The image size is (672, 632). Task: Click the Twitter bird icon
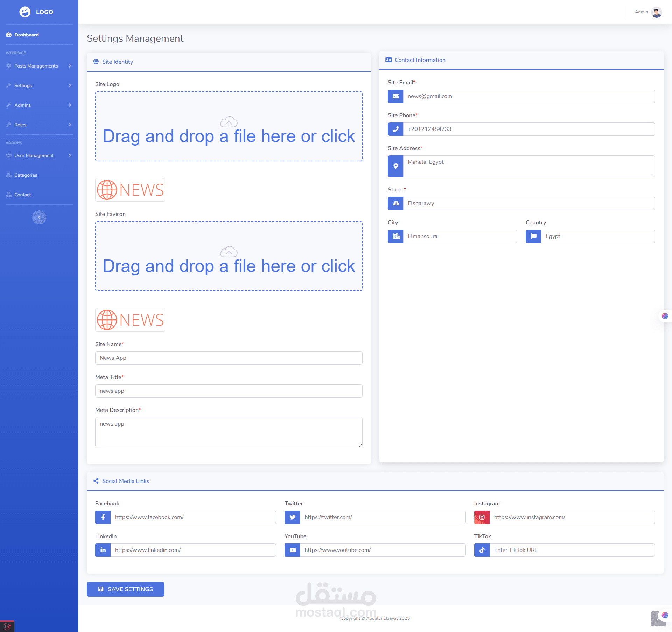click(x=292, y=517)
